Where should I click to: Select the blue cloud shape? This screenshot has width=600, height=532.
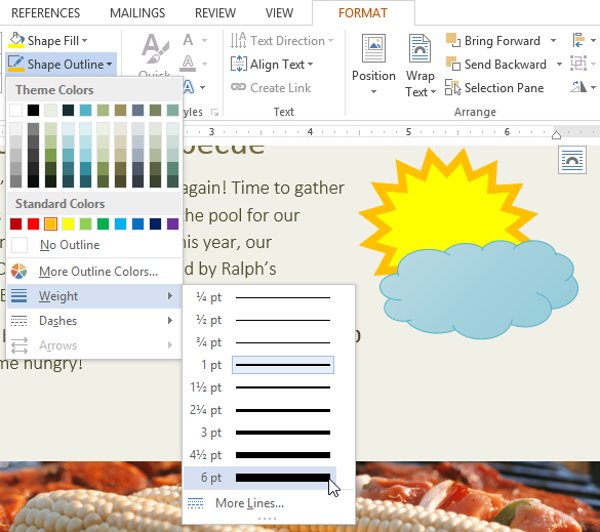[x=480, y=287]
